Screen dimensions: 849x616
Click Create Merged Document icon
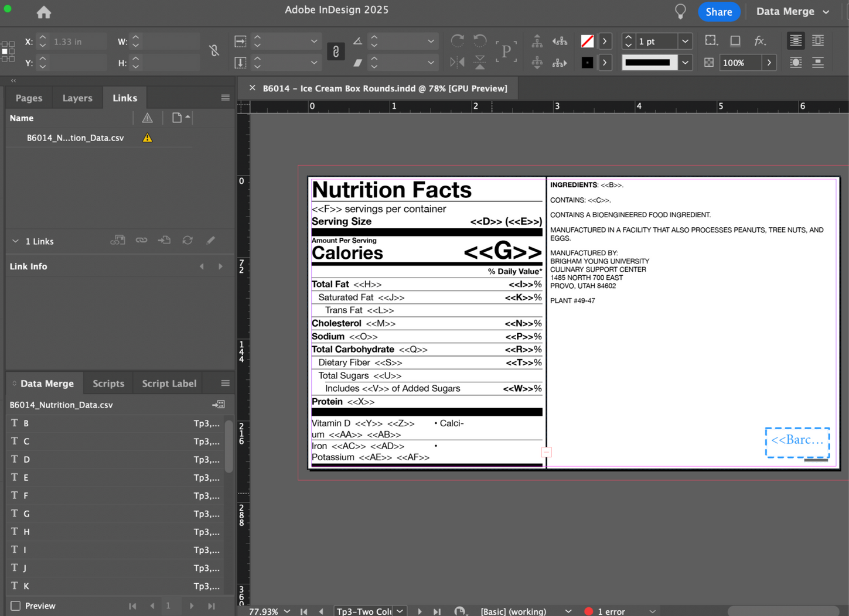[x=219, y=405]
